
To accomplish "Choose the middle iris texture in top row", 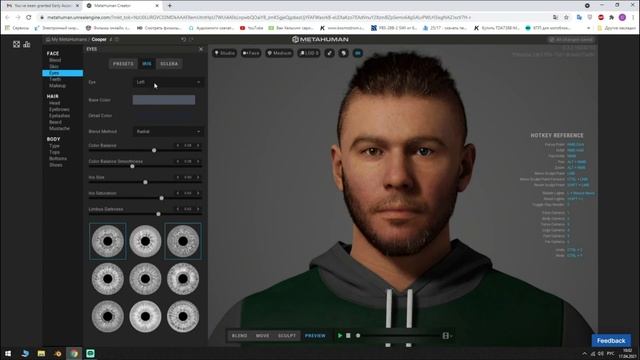I will pos(145,241).
